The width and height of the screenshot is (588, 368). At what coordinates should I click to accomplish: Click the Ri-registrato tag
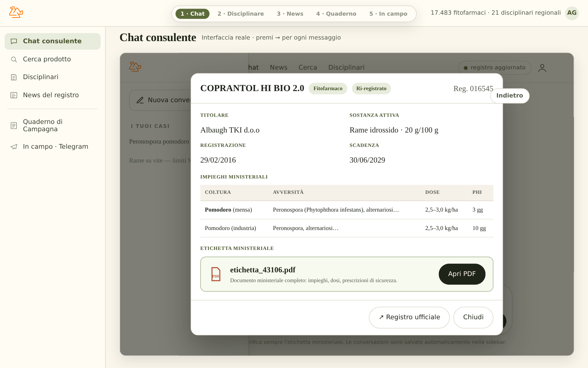(x=371, y=89)
